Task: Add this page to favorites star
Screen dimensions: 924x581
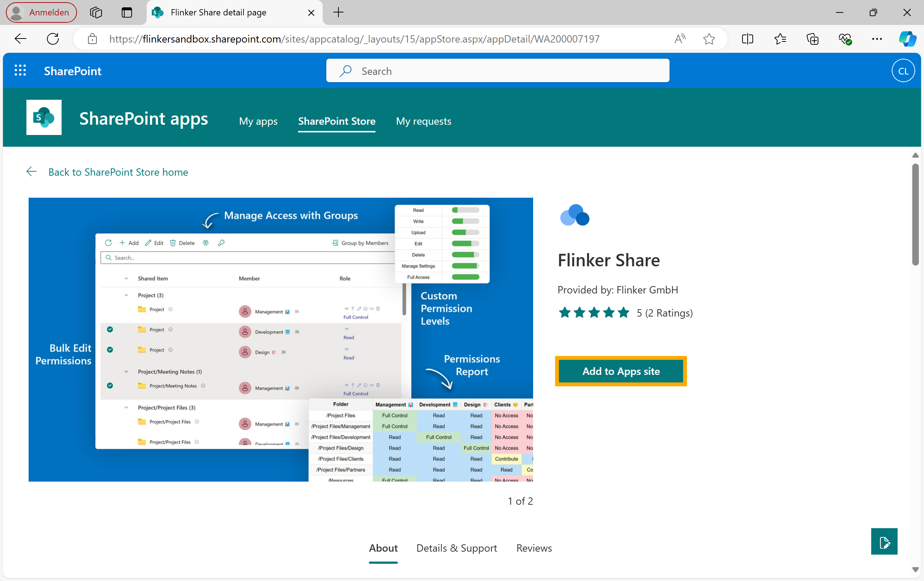Action: click(x=709, y=39)
